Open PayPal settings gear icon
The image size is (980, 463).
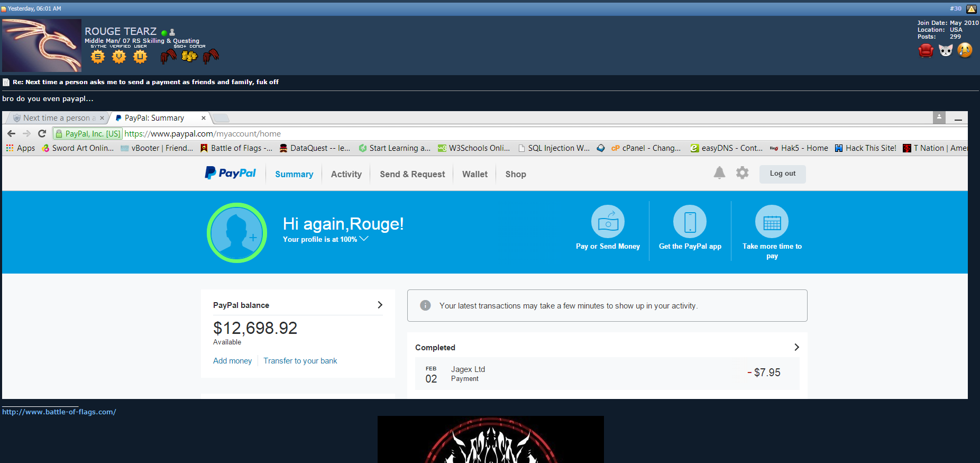pyautogui.click(x=743, y=173)
